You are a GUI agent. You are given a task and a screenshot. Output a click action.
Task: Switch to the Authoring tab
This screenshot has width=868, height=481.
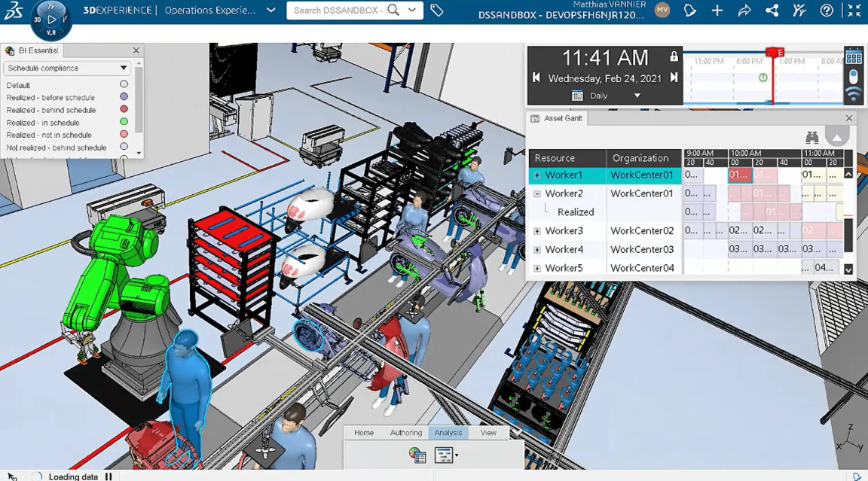(405, 433)
